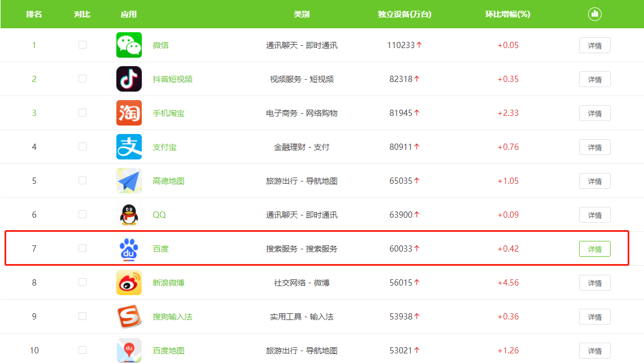Check the compare box for 微信
The height and width of the screenshot is (363, 644).
click(x=82, y=45)
